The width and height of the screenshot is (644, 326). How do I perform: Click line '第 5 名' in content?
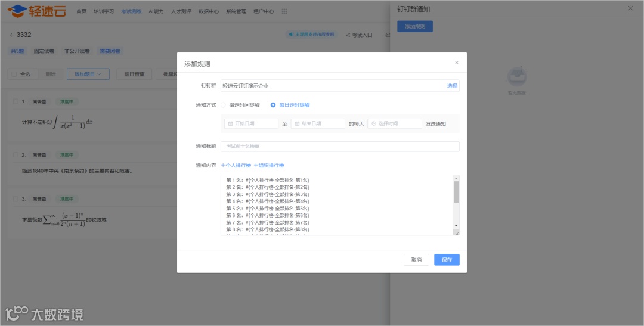tap(267, 208)
